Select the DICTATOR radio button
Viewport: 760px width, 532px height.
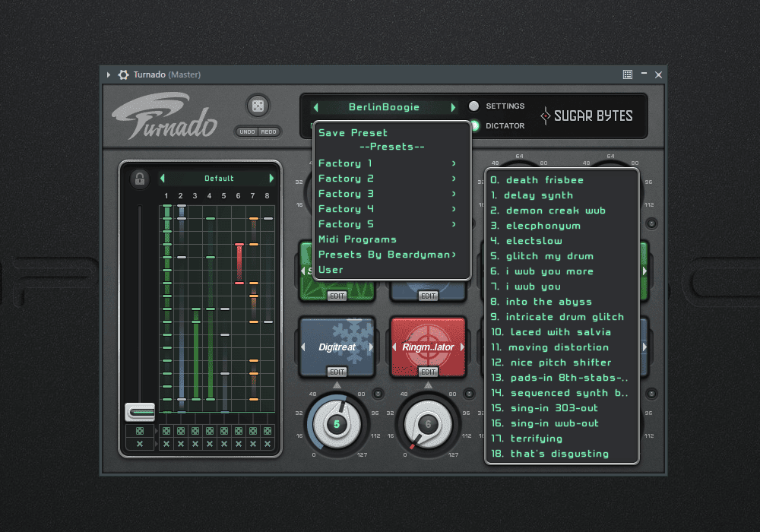(x=475, y=126)
